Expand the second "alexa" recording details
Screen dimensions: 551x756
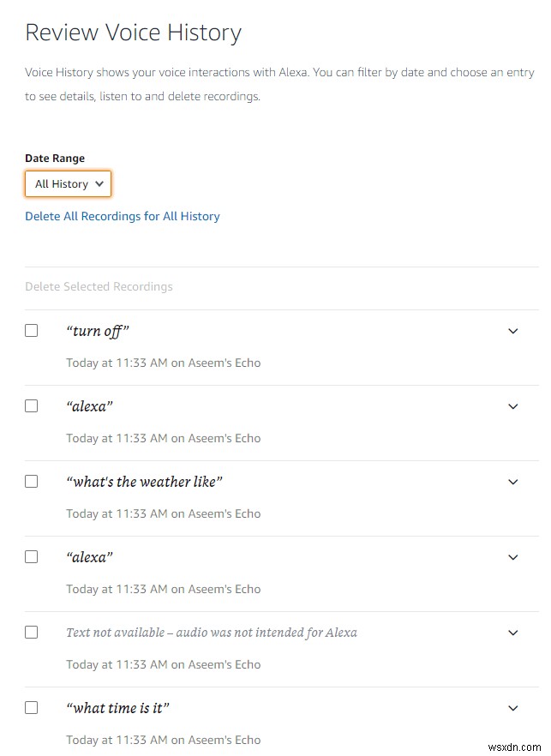(x=513, y=557)
